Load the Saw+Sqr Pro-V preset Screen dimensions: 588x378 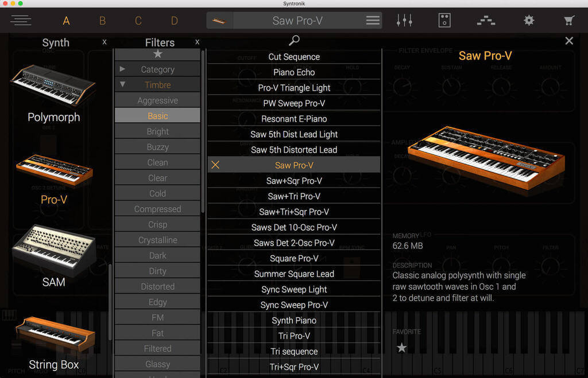[x=294, y=181]
